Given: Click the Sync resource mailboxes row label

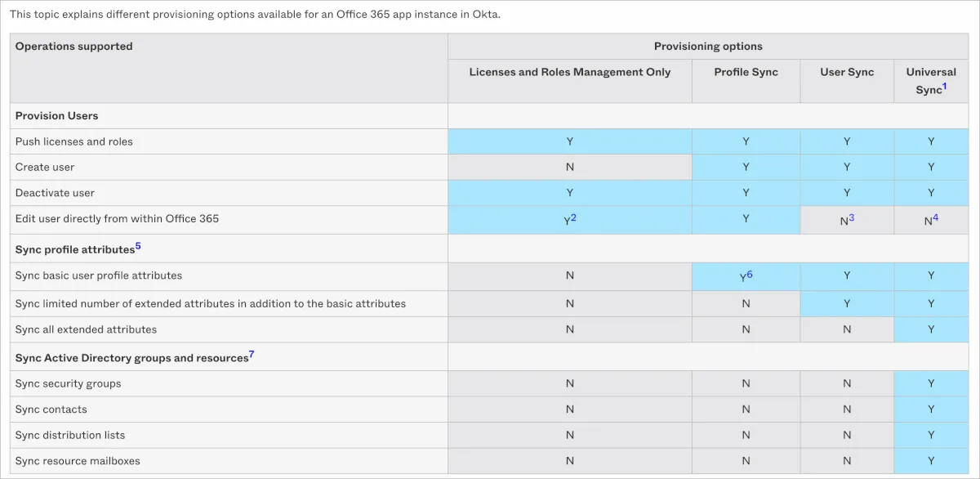Looking at the screenshot, I should [78, 461].
